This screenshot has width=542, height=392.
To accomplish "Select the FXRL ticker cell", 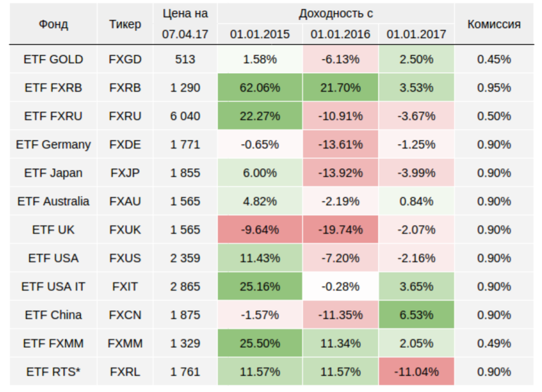I will pyautogui.click(x=125, y=372).
